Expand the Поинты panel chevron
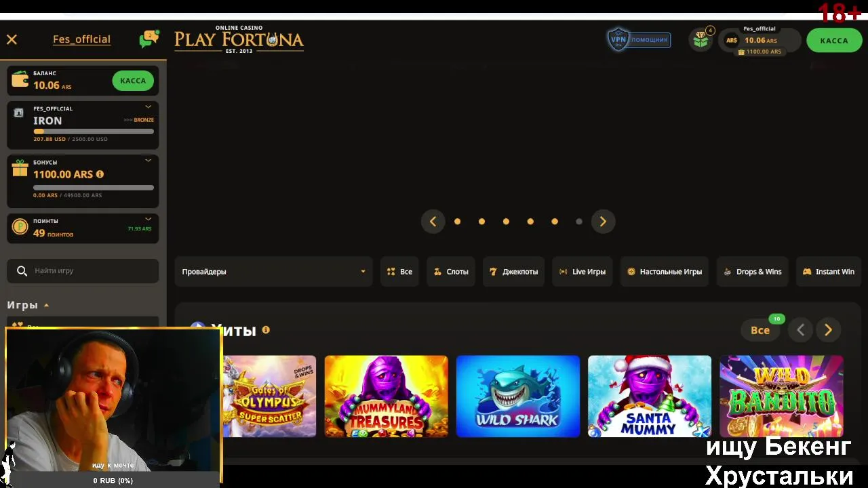 [148, 219]
